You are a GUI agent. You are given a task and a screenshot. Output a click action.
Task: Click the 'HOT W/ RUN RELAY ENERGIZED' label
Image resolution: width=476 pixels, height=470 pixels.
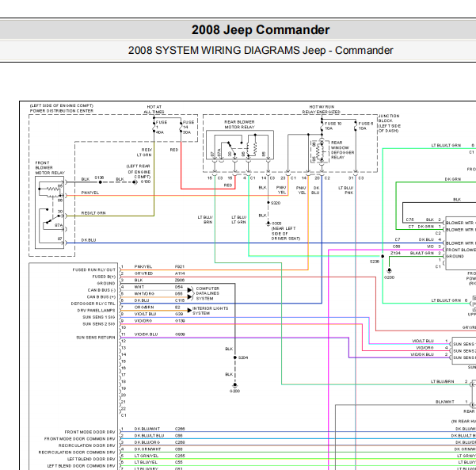coord(322,109)
